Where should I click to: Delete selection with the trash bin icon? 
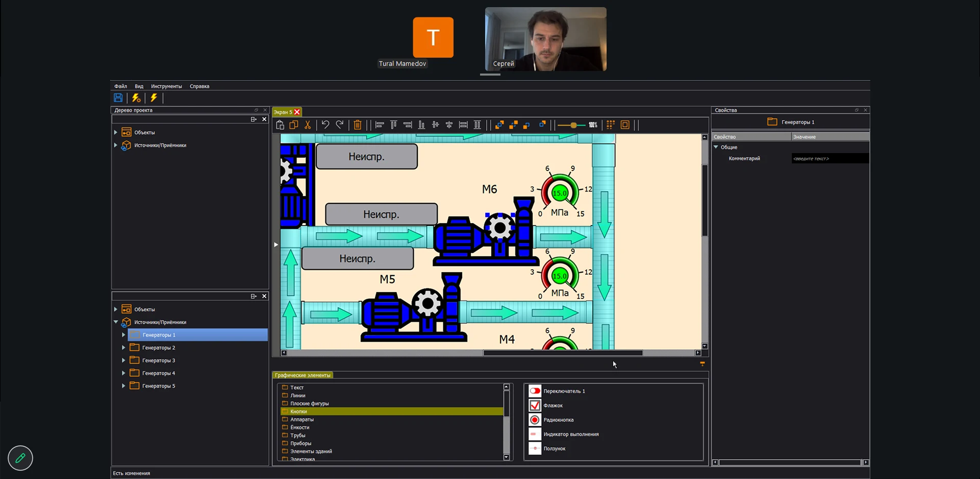click(358, 125)
